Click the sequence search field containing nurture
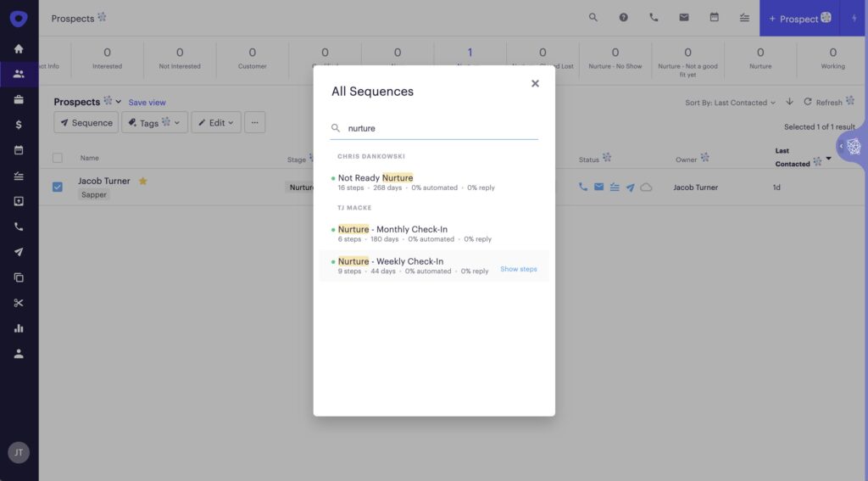The image size is (868, 481). [434, 128]
